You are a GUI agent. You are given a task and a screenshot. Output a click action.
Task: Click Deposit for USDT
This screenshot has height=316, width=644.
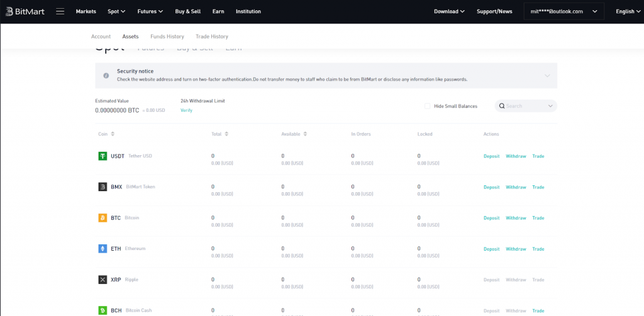tap(492, 156)
